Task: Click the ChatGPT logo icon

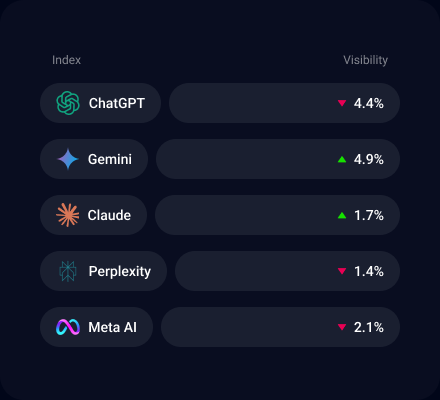Action: click(x=68, y=103)
